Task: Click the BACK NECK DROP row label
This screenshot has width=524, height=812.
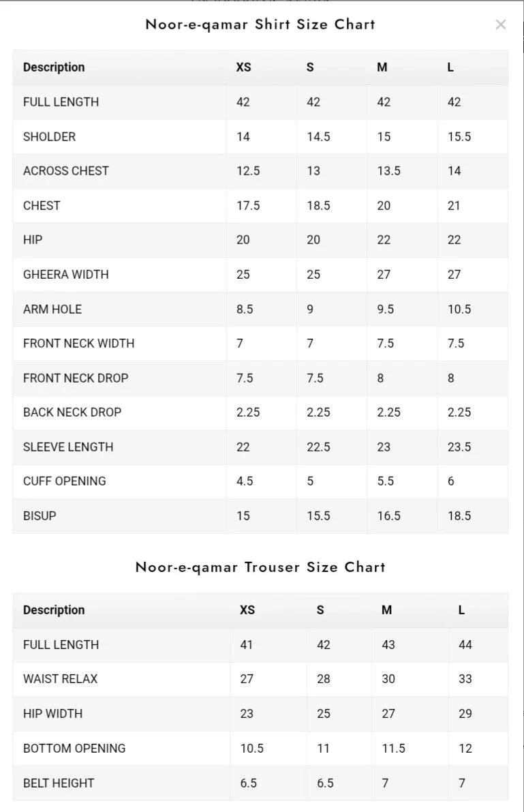Action: click(x=72, y=412)
